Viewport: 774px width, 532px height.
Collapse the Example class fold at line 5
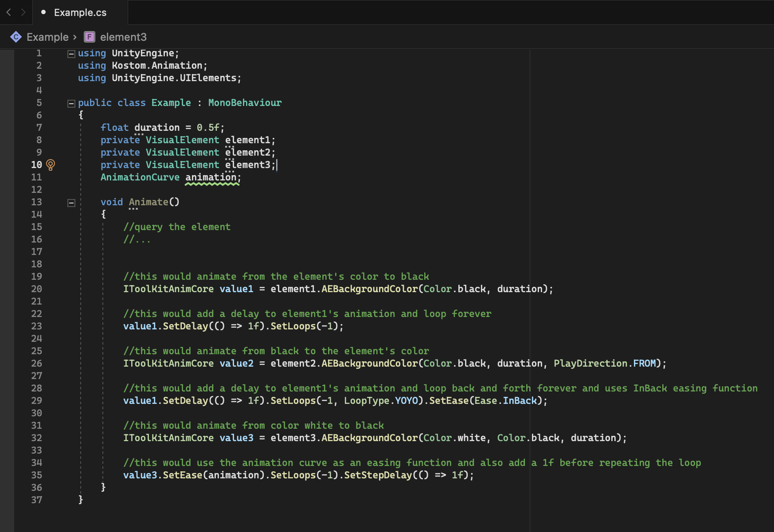click(71, 103)
